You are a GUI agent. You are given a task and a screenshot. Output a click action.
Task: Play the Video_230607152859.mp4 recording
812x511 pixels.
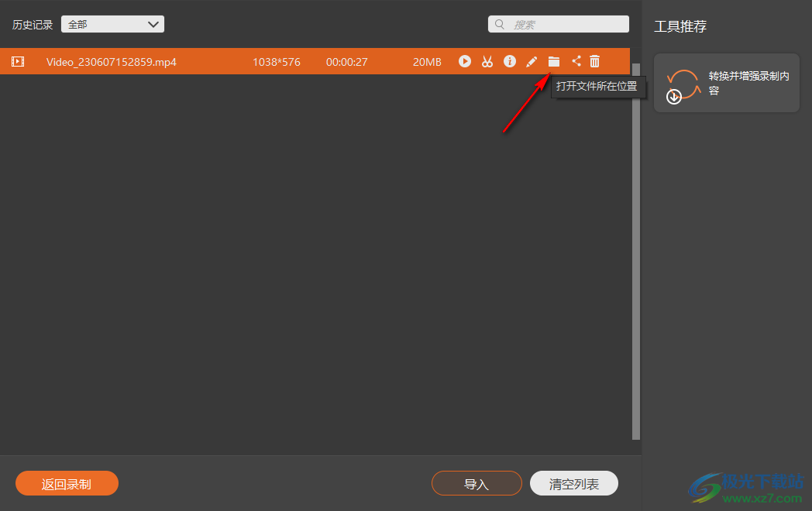(x=465, y=62)
